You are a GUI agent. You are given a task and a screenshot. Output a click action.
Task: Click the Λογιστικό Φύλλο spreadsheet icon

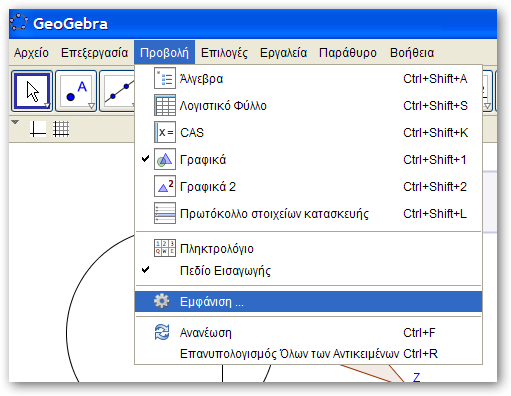point(165,105)
